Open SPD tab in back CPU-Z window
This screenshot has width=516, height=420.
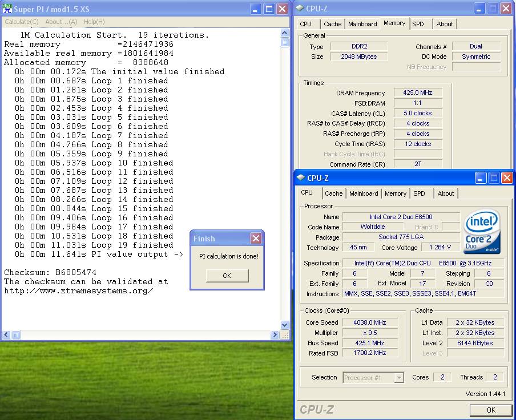(x=418, y=24)
